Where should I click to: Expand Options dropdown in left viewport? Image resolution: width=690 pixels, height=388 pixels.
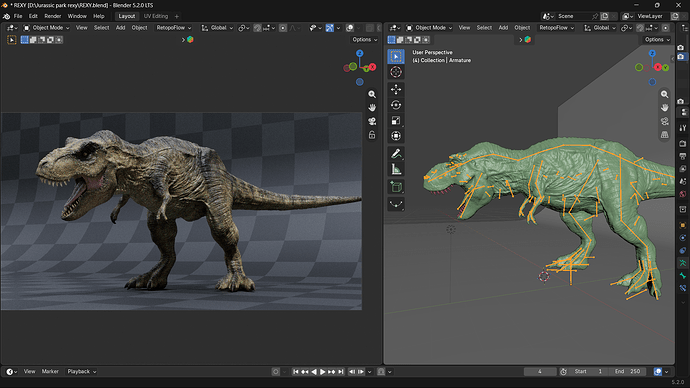click(x=365, y=40)
